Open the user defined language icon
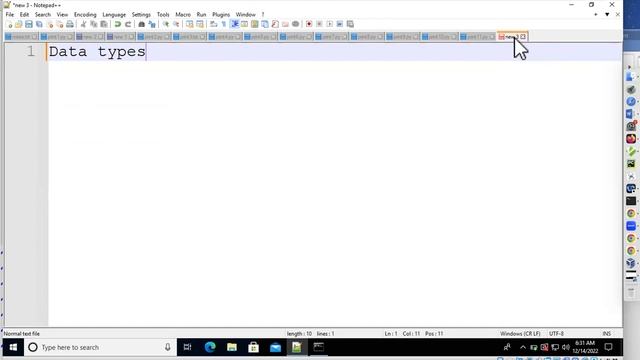This screenshot has height=360, width=640. pos(244,24)
